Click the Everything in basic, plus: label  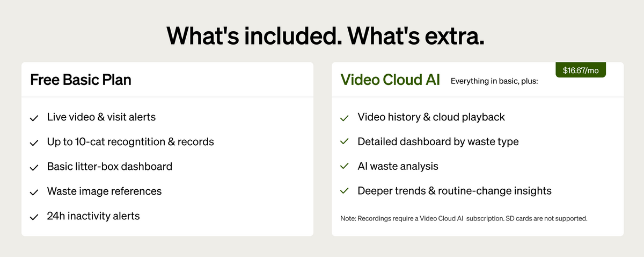click(494, 81)
